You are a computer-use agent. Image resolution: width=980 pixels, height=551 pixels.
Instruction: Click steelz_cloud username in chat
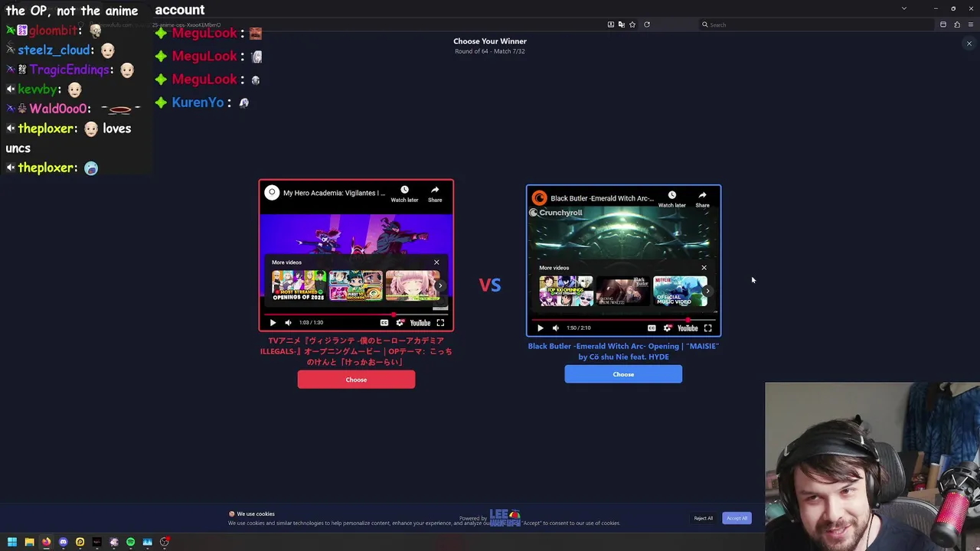54,50
